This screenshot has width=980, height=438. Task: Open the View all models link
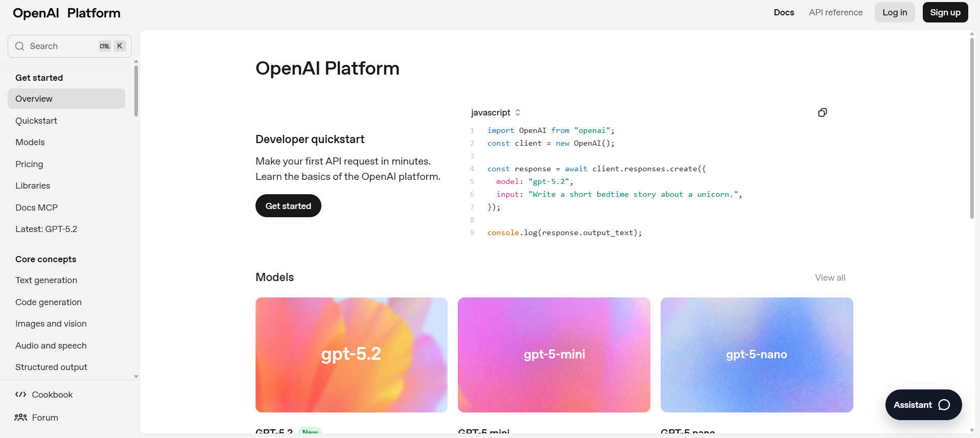pyautogui.click(x=830, y=278)
